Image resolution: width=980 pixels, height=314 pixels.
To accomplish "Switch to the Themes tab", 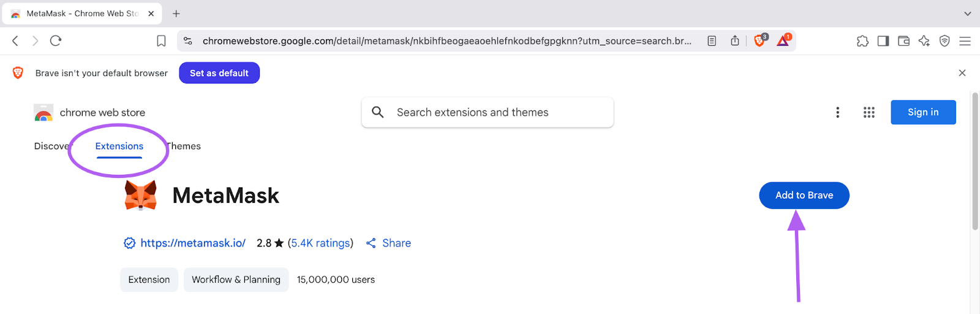I will pos(184,146).
